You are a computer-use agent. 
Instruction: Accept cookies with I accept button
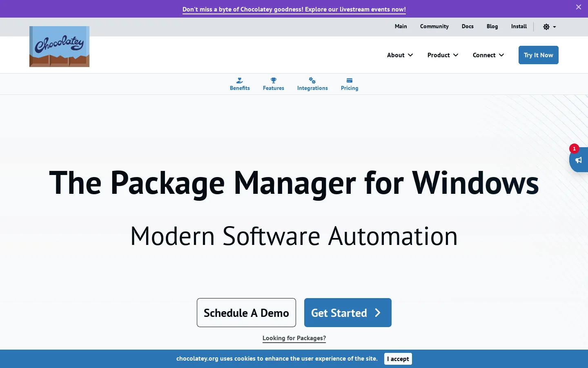pos(398,359)
